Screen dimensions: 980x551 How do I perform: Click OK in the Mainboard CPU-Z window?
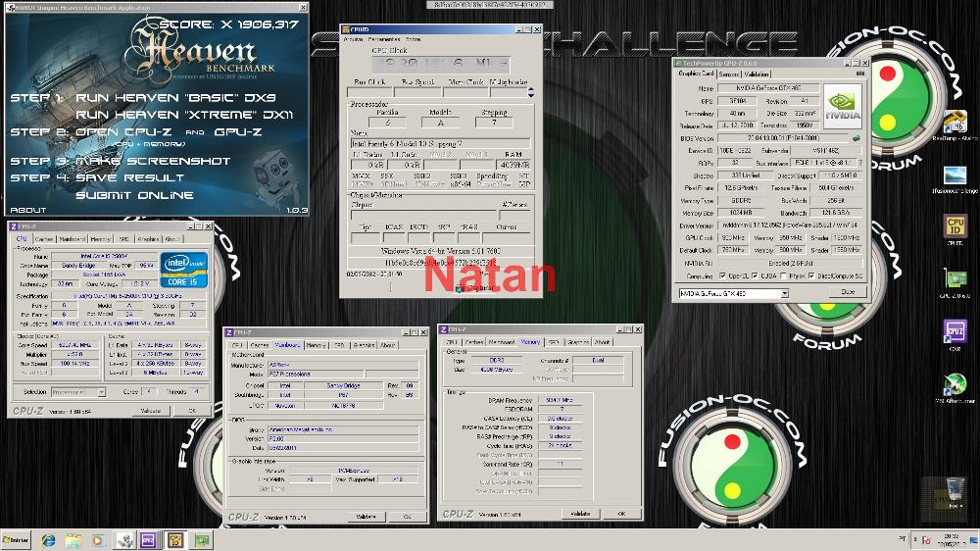pos(407,517)
